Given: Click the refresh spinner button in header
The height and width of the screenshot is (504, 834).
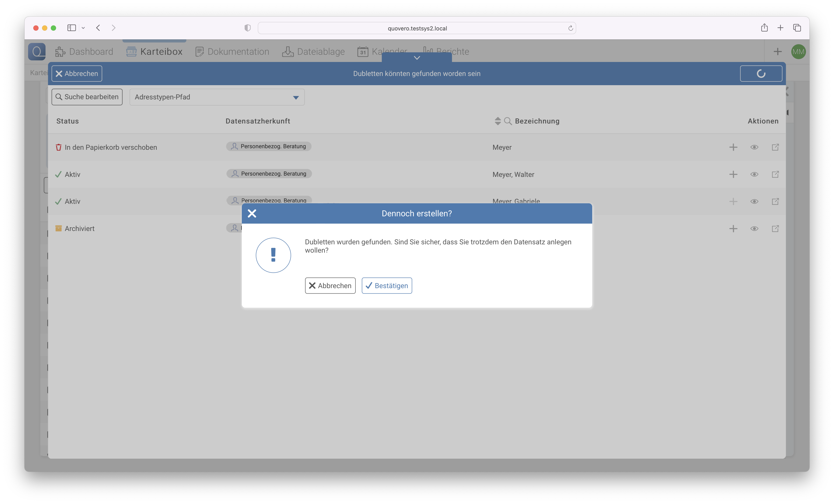Looking at the screenshot, I should (761, 74).
